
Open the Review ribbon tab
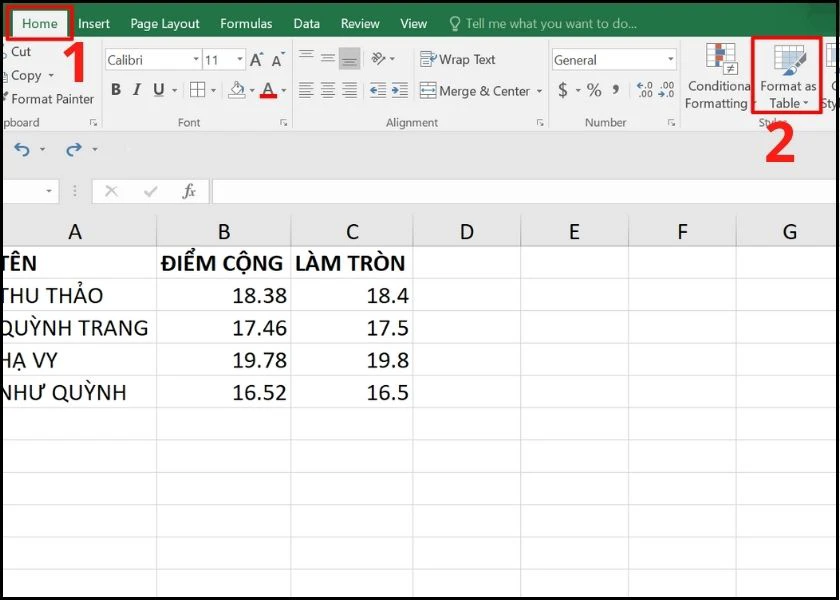[x=360, y=24]
